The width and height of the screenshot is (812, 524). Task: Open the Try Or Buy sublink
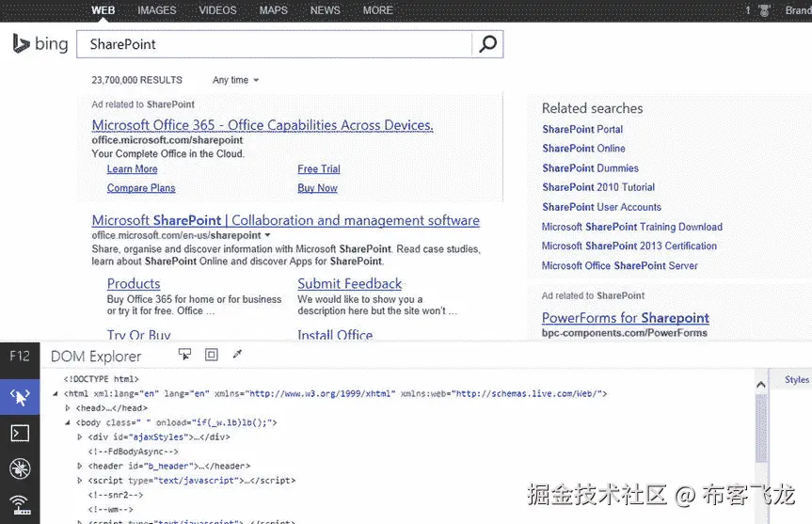139,335
